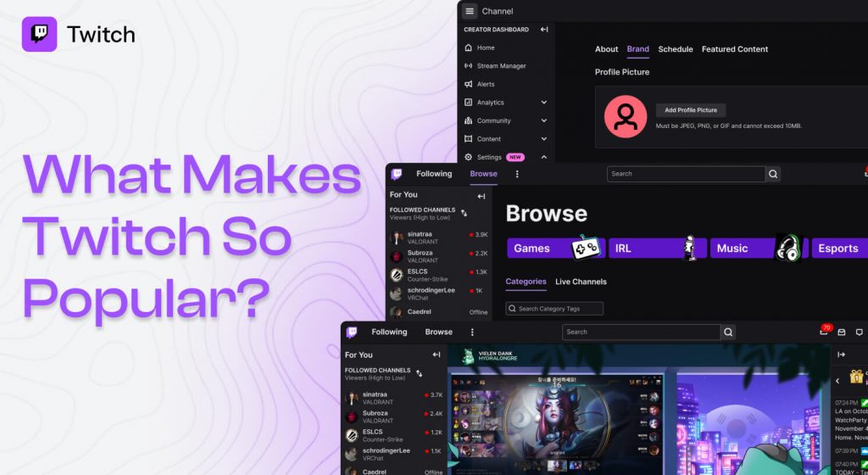
Task: Click the Home house icon
Action: coord(468,47)
